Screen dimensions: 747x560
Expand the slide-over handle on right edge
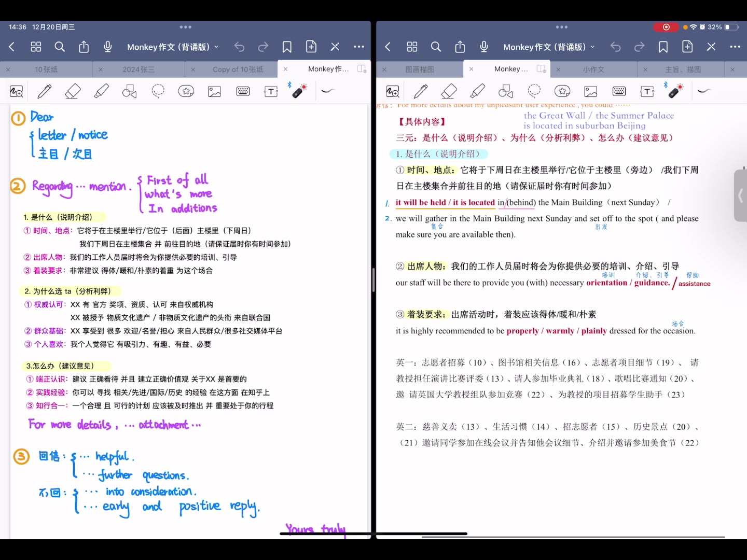point(741,195)
